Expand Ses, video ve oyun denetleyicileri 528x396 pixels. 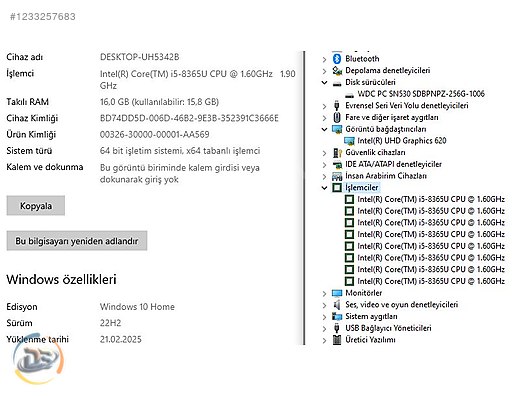324,305
